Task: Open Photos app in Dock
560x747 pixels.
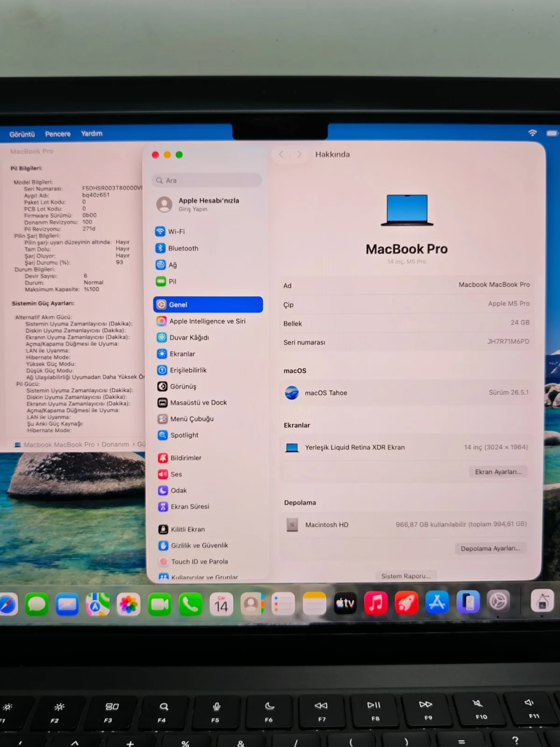Action: click(128, 605)
